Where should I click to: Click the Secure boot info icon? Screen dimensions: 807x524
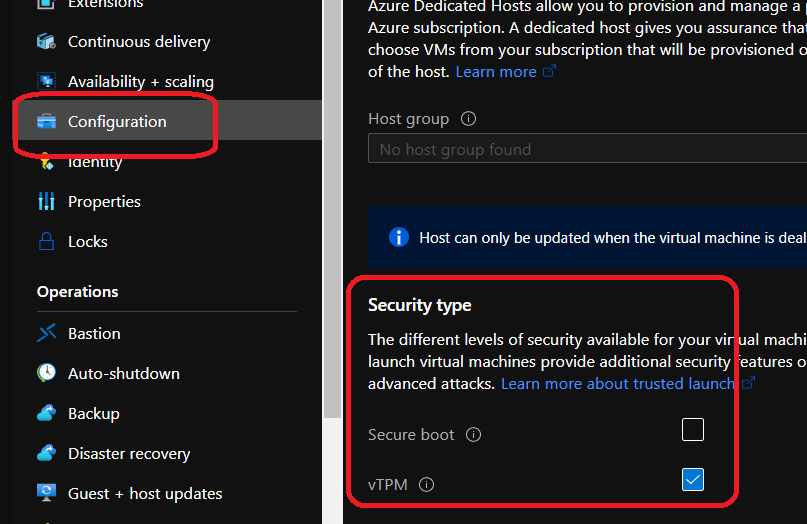coord(474,435)
